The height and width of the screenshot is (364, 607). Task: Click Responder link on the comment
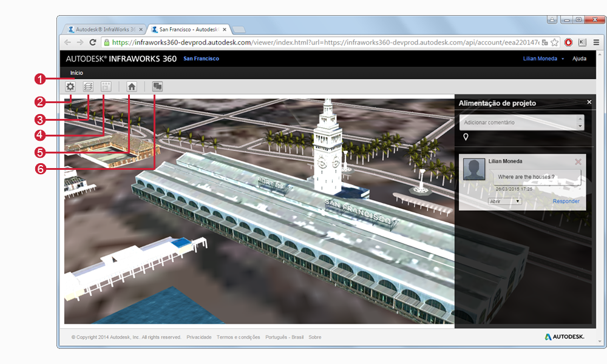click(566, 201)
